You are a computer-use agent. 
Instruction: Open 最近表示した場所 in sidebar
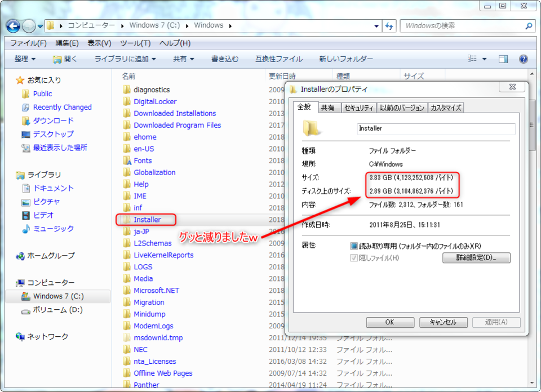[60, 148]
